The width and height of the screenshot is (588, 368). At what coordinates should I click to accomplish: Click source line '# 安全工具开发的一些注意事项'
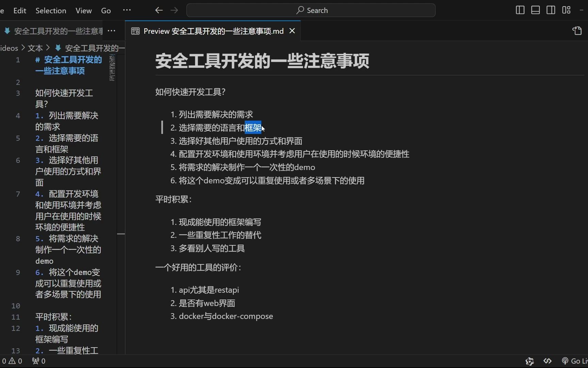[x=68, y=65]
